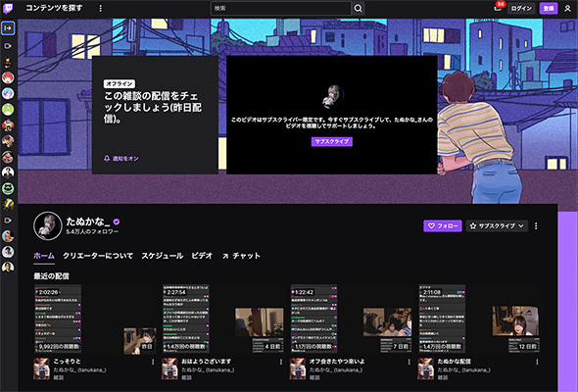Open three-dot options for たぬかな配信 video
The height and width of the screenshot is (392, 578).
537,363
